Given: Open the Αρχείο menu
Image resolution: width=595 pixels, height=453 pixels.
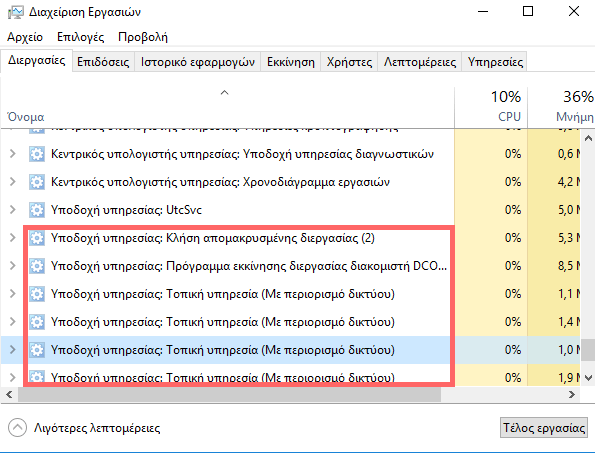Looking at the screenshot, I should (25, 37).
